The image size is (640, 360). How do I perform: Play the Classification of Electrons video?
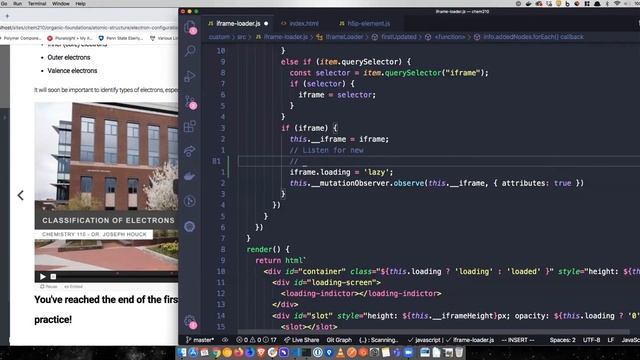(x=42, y=276)
